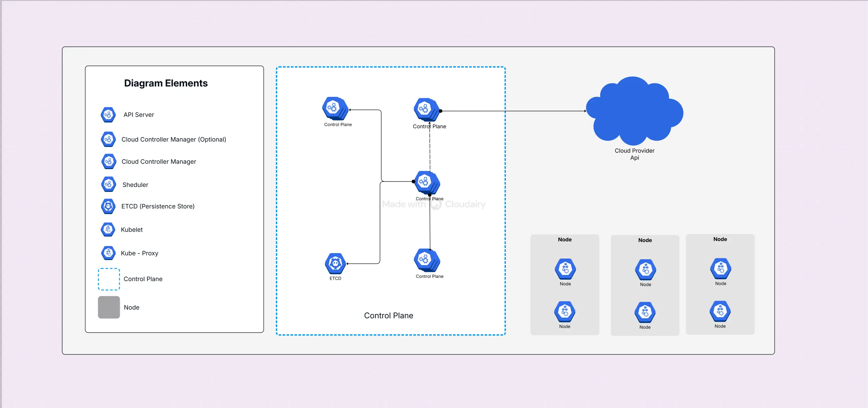Click the center Control Plane hexagon icon
Image resolution: width=868 pixels, height=408 pixels.
click(x=426, y=181)
